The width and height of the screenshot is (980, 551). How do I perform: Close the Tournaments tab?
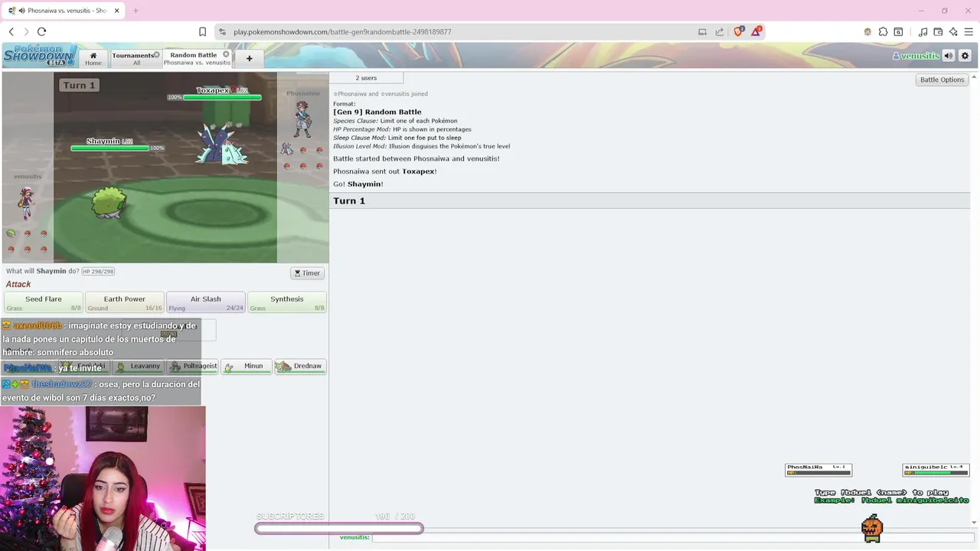coord(156,55)
